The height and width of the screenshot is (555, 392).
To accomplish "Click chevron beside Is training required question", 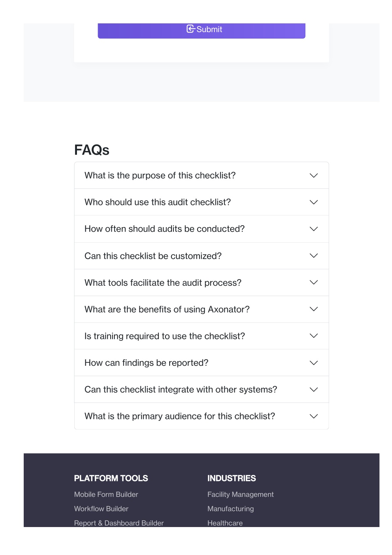I will (314, 336).
